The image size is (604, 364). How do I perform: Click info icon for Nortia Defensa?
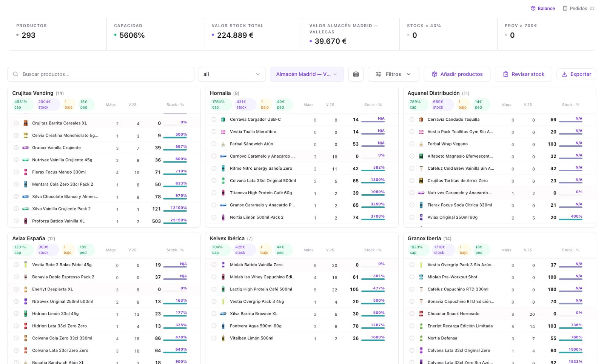pos(412,338)
